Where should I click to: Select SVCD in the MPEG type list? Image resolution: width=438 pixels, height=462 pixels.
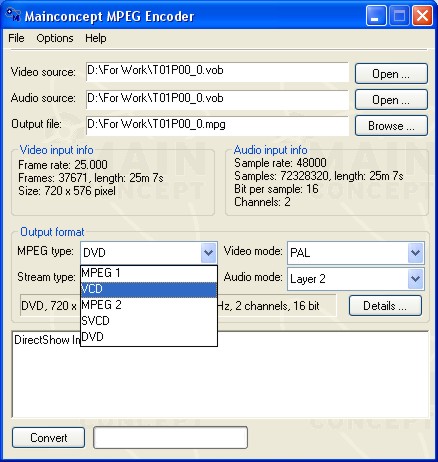point(149,321)
